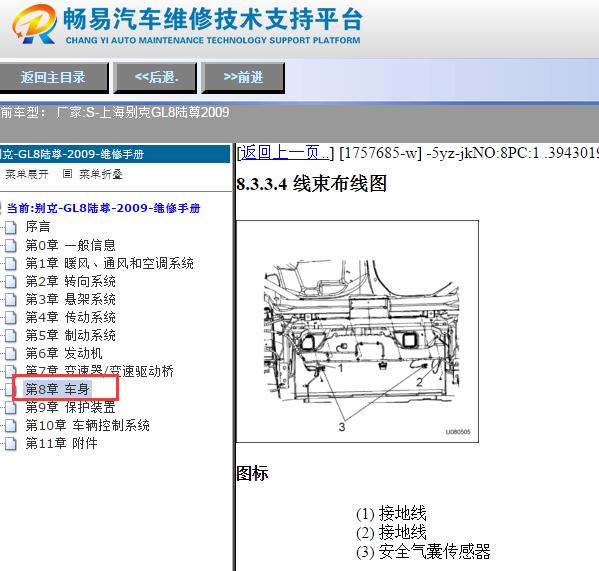This screenshot has height=571, width=599.
Task: Click the 返回主目录 button
Action: coord(53,78)
